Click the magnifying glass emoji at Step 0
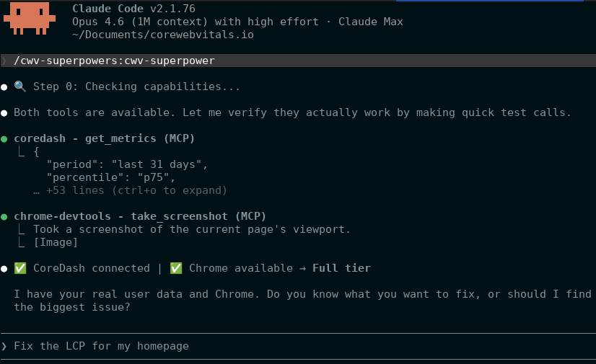596x364 pixels. [20, 86]
